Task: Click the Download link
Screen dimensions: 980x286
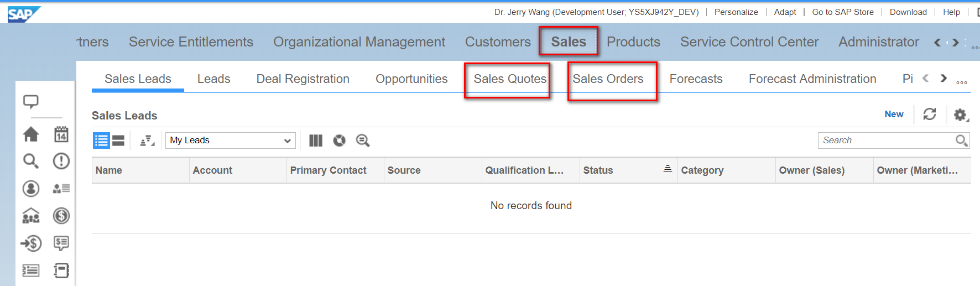Action: click(x=908, y=12)
